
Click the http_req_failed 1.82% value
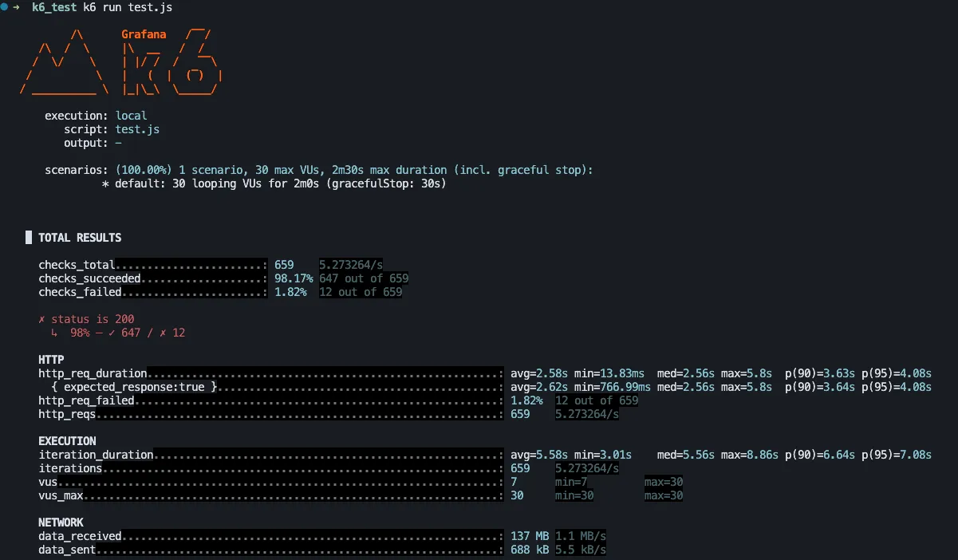click(526, 400)
